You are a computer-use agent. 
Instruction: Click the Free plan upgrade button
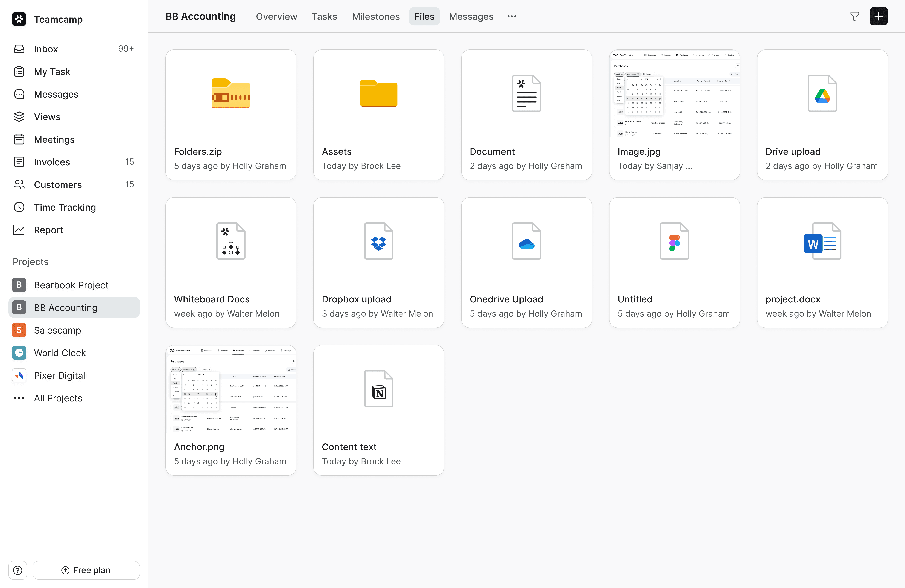86,570
